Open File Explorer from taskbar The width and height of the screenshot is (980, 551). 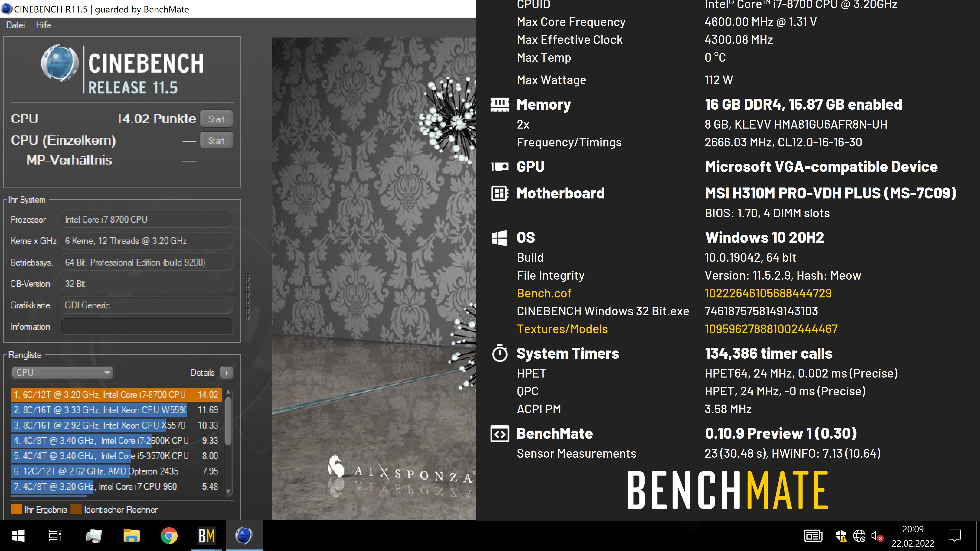pyautogui.click(x=132, y=536)
